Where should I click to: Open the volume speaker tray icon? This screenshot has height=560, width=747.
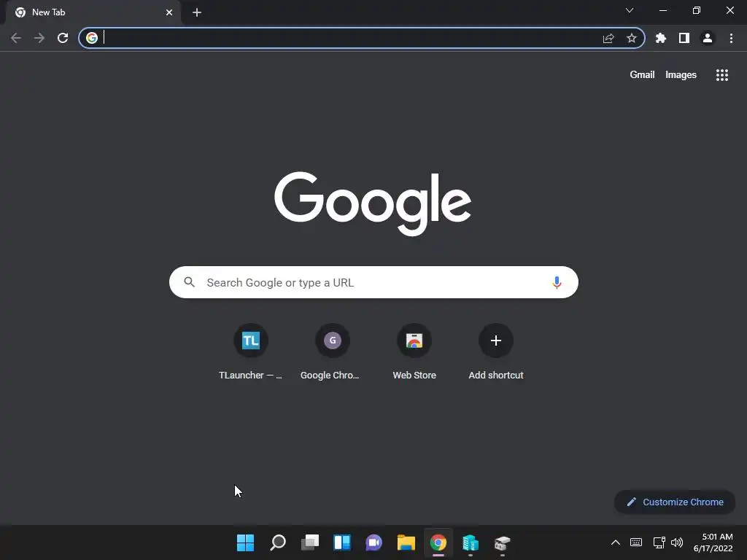[x=676, y=542]
